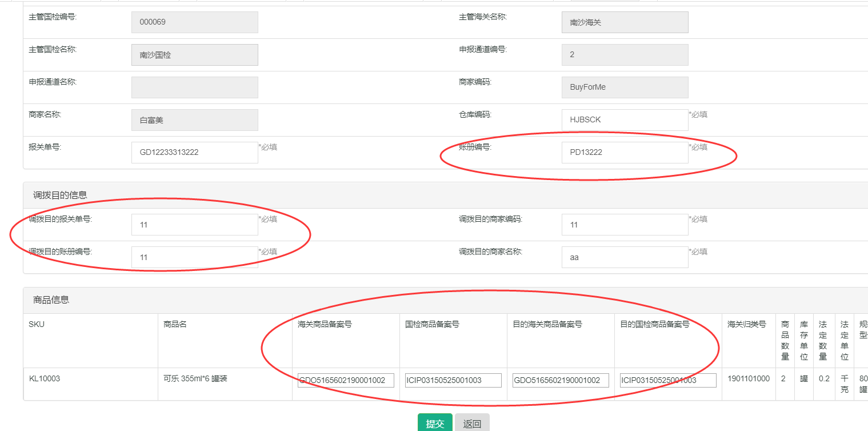Screen dimensions: 868x431
Task: Click the 调拨目的报关单号 input field
Action: [194, 224]
